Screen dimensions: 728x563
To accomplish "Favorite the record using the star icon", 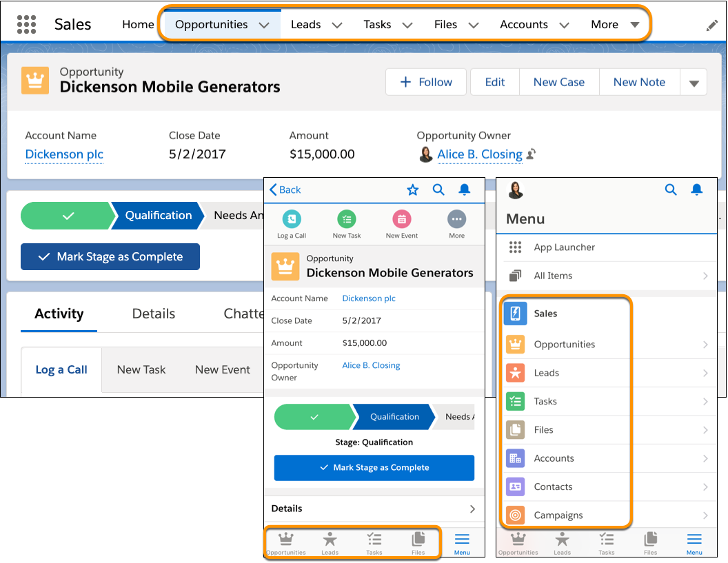I will point(412,190).
